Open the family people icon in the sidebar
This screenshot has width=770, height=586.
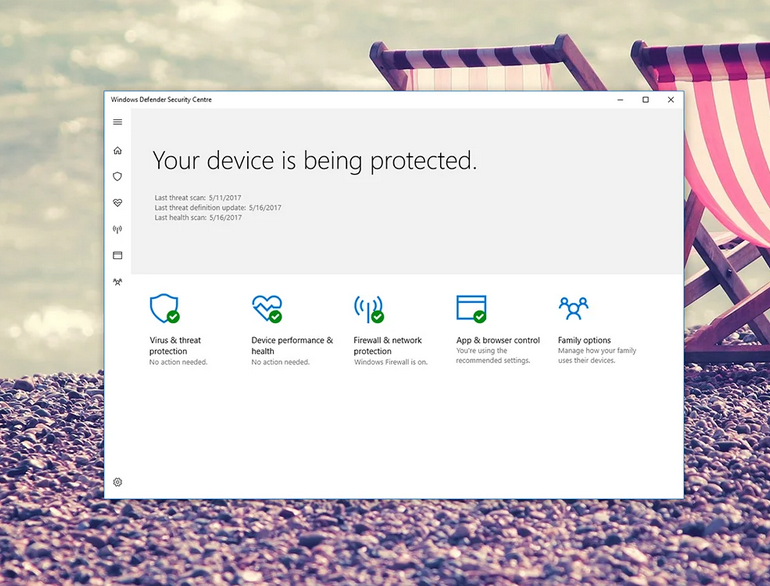tap(117, 281)
